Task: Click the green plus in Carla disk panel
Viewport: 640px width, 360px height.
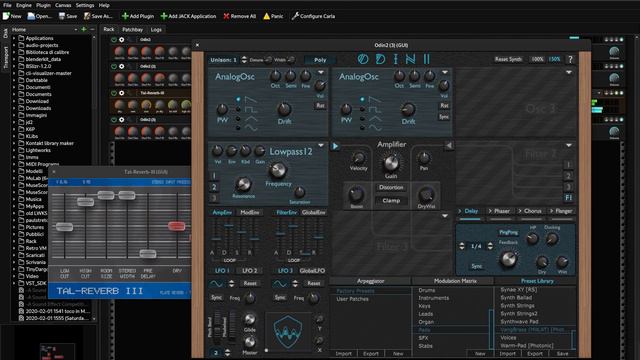Action: pyautogui.click(x=84, y=29)
